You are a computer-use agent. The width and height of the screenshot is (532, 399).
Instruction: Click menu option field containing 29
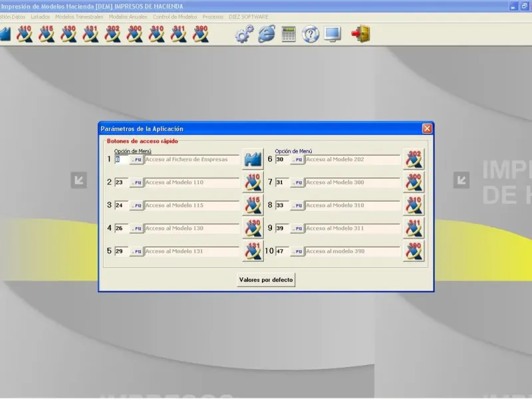click(x=122, y=251)
